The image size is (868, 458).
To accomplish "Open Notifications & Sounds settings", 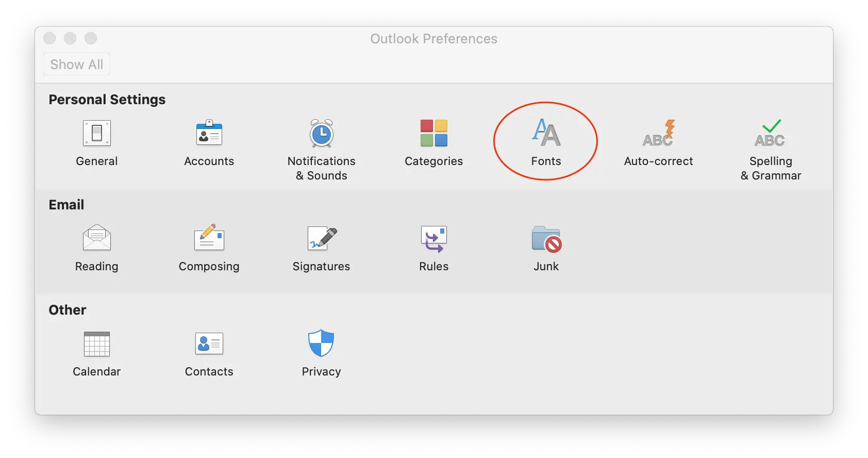I will click(x=321, y=134).
